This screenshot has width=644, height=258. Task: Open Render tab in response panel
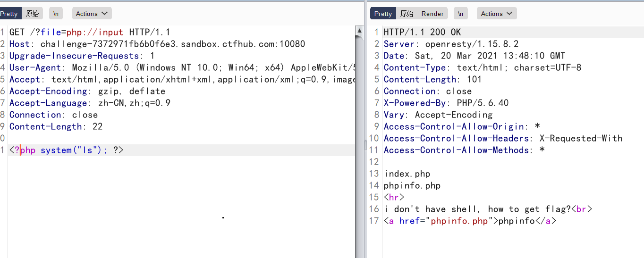click(x=432, y=14)
